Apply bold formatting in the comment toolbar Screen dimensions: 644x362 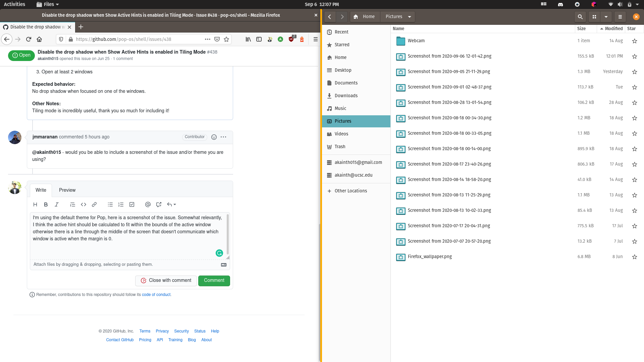click(46, 204)
